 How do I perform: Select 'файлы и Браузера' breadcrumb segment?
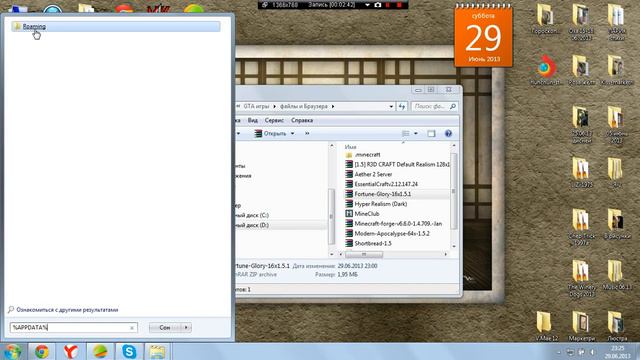[304, 107]
